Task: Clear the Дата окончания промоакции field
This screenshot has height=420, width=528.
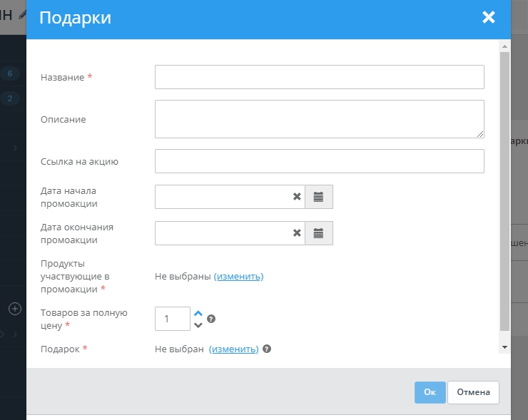Action: (297, 233)
